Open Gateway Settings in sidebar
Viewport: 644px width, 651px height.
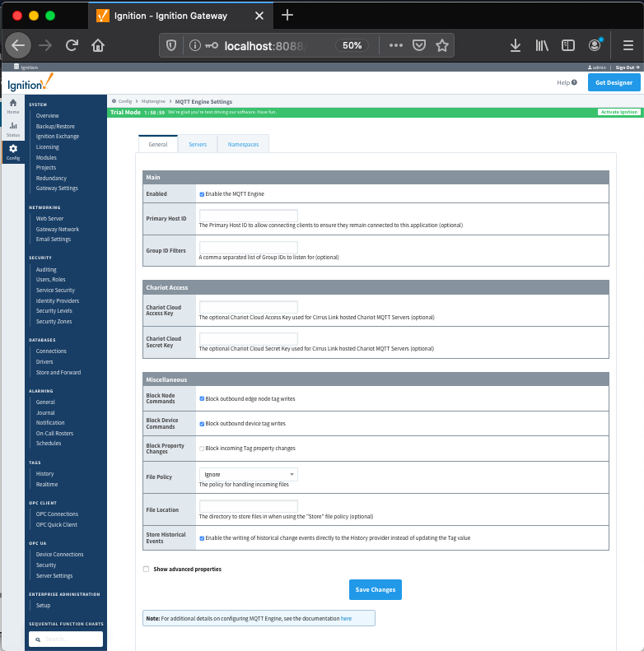[x=57, y=188]
